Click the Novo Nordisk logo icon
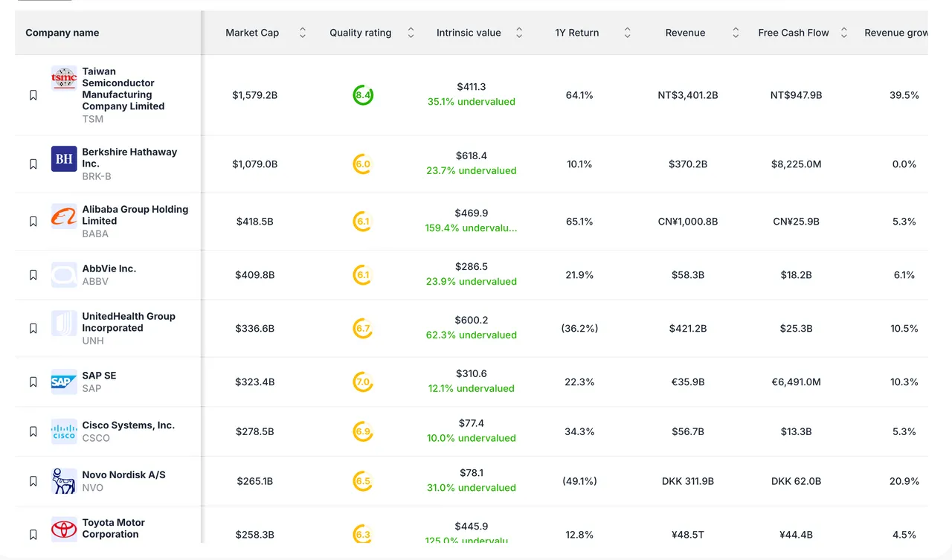 [64, 481]
